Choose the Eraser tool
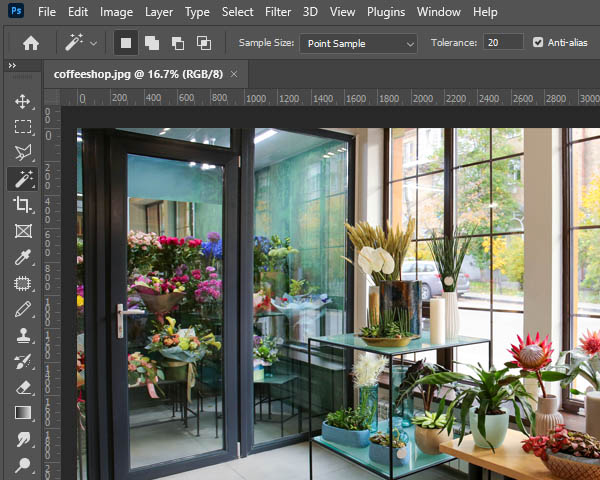 point(22,387)
